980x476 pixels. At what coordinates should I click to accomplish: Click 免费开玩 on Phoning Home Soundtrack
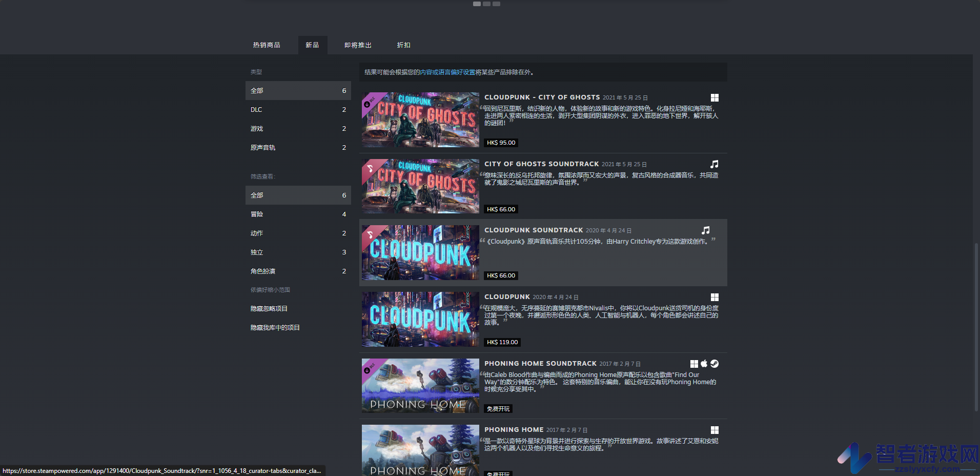click(498, 409)
